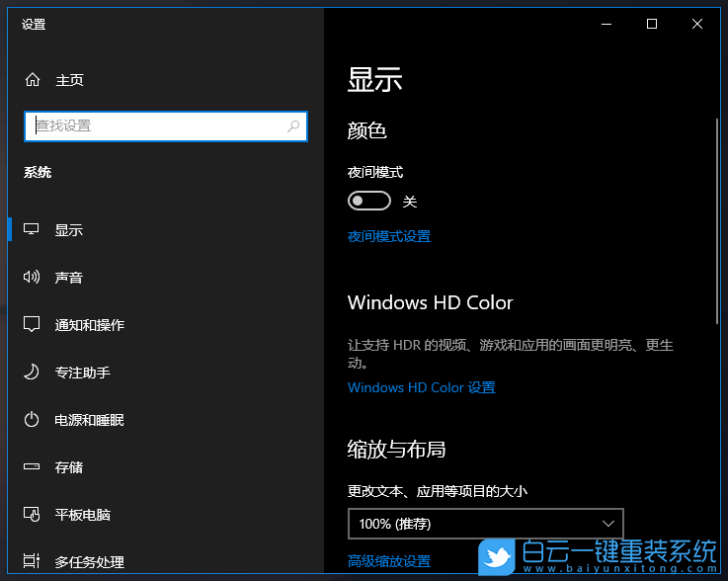Viewport: 728px width, 581px height.
Task: Click the monitor icon beside 显示
Action: pos(32,229)
